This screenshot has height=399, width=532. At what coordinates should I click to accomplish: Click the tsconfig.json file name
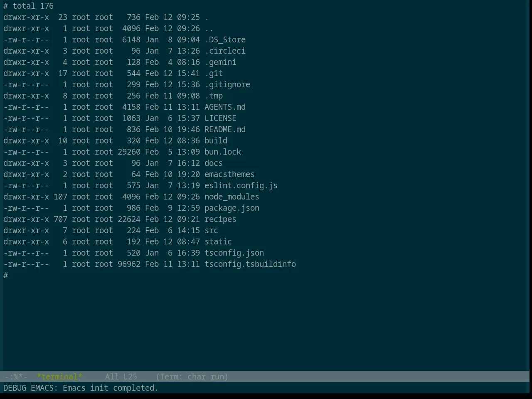pyautogui.click(x=234, y=253)
